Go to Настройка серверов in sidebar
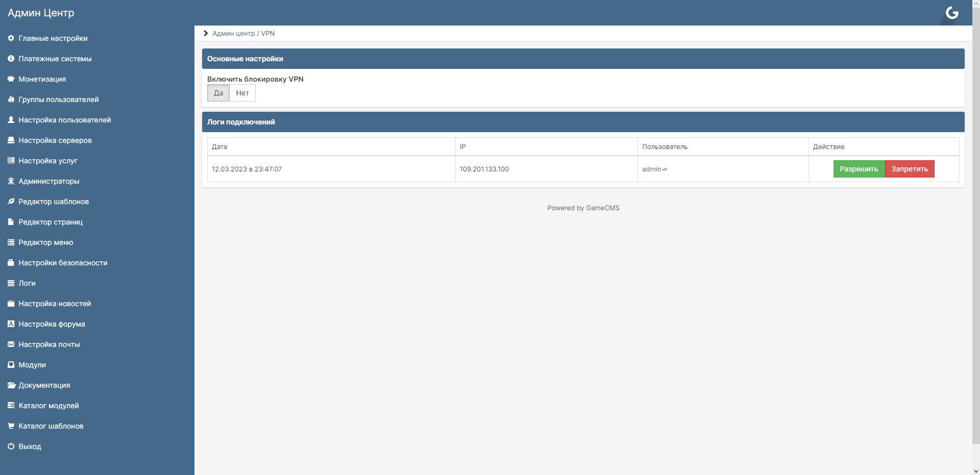Image resolution: width=980 pixels, height=475 pixels. click(55, 140)
